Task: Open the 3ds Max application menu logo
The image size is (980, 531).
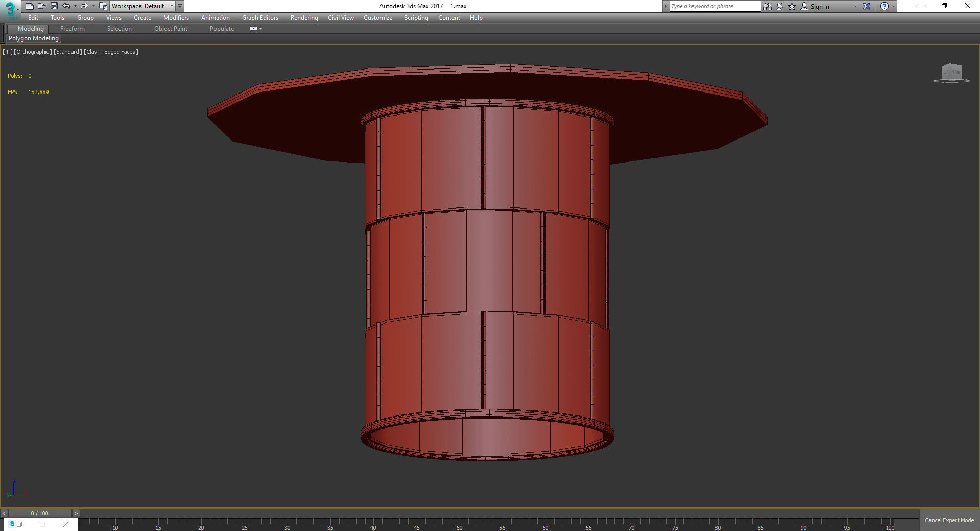Action: click(x=10, y=9)
